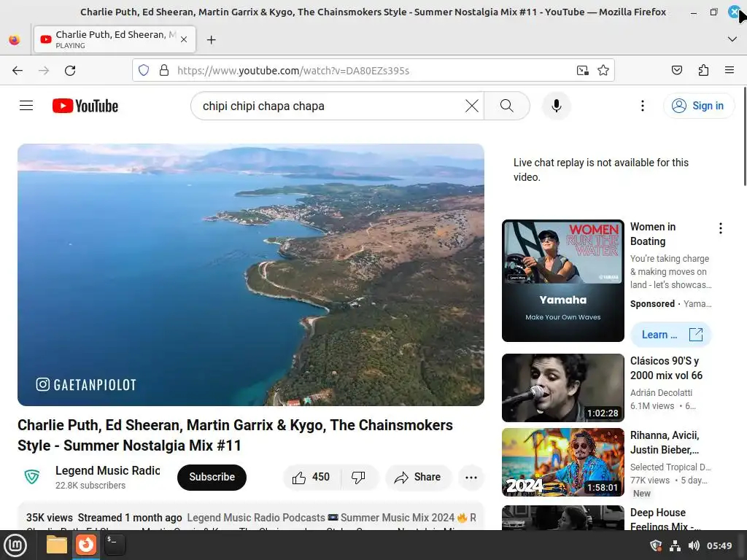Open more actions ellipsis beside Share

(x=471, y=477)
